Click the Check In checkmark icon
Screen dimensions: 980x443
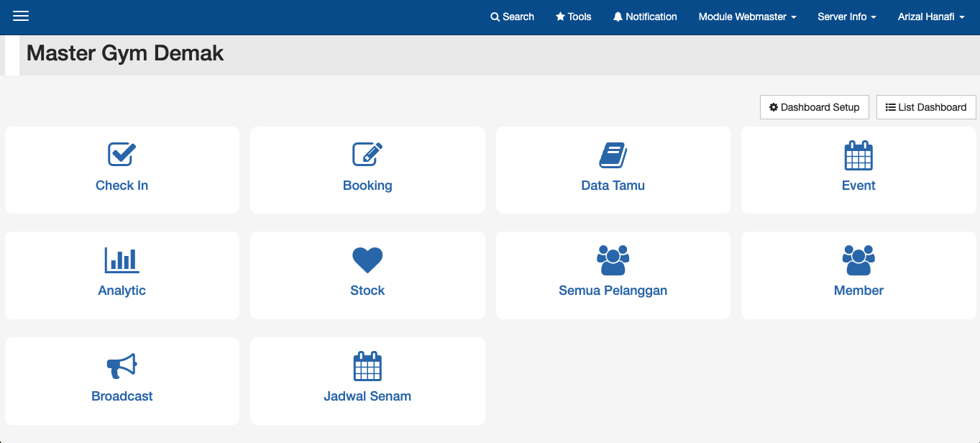coord(122,154)
